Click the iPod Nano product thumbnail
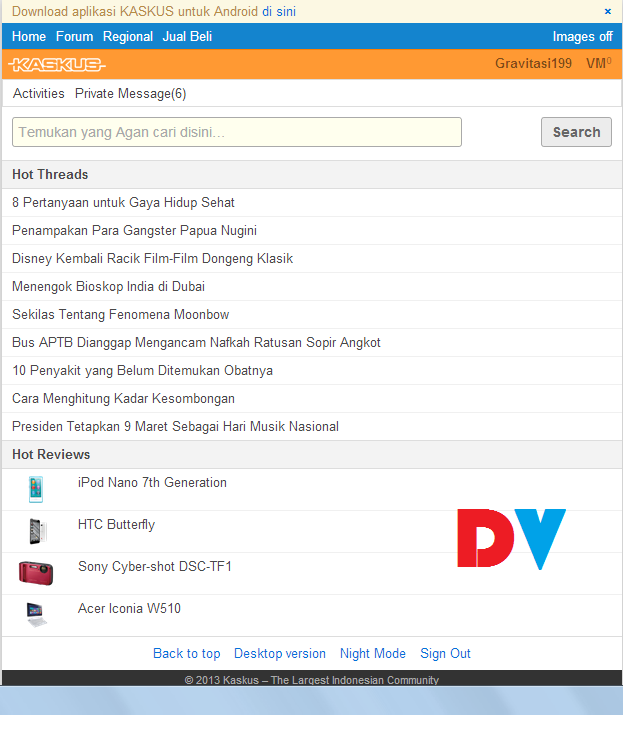Viewport: 623px width, 752px height. coord(36,489)
